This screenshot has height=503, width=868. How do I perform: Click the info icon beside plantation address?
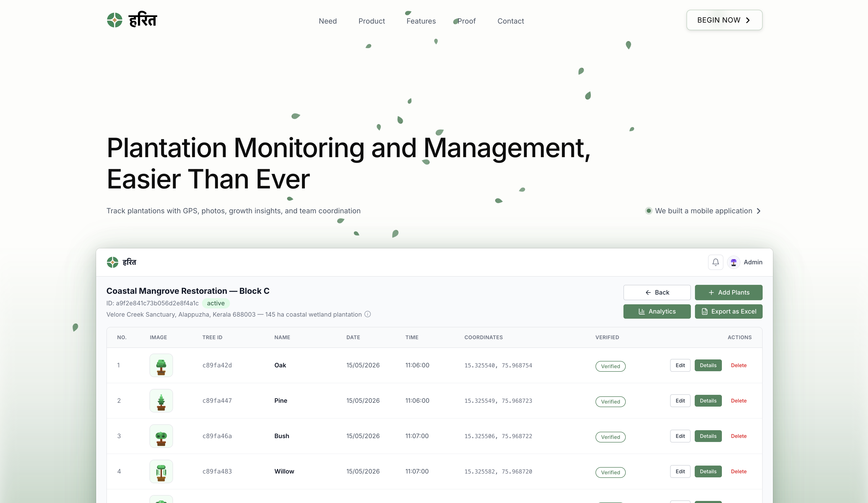click(368, 314)
